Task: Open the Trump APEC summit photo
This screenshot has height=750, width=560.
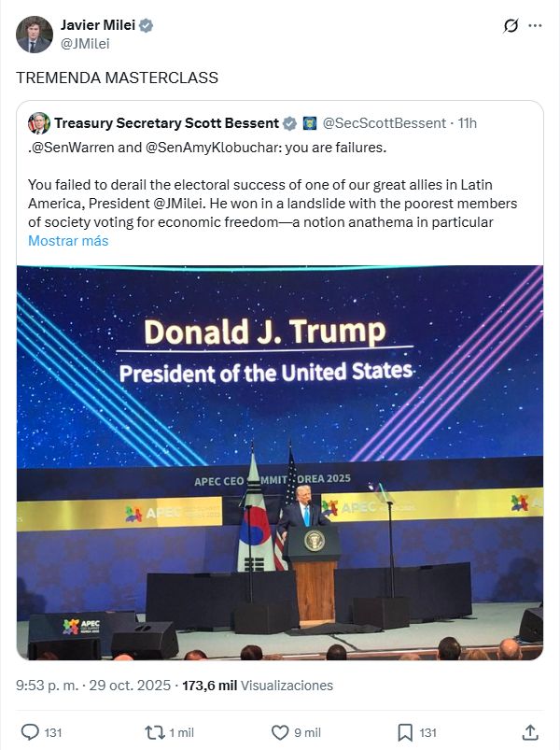Action: coord(280,462)
